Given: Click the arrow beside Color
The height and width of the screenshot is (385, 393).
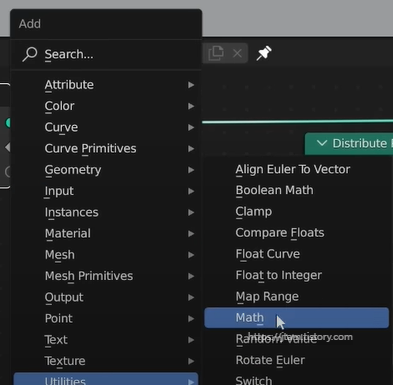Looking at the screenshot, I should pyautogui.click(x=191, y=106).
